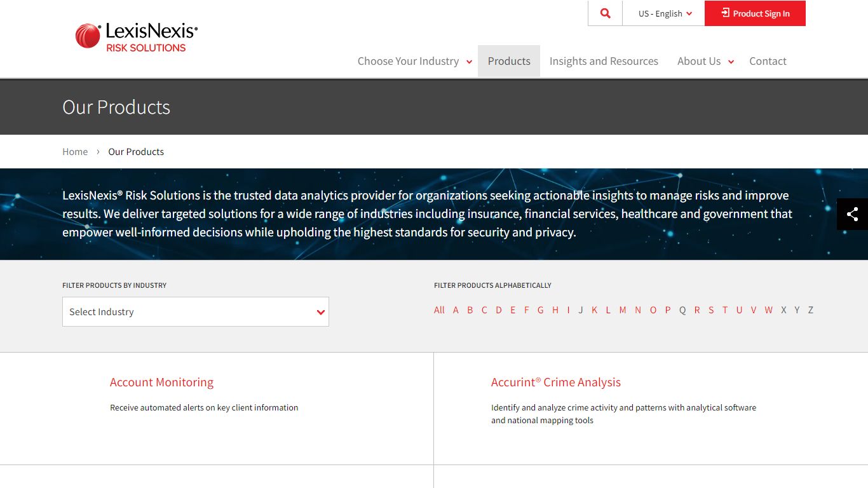Open site search with magnifier icon
The height and width of the screenshot is (488, 868).
coord(605,13)
